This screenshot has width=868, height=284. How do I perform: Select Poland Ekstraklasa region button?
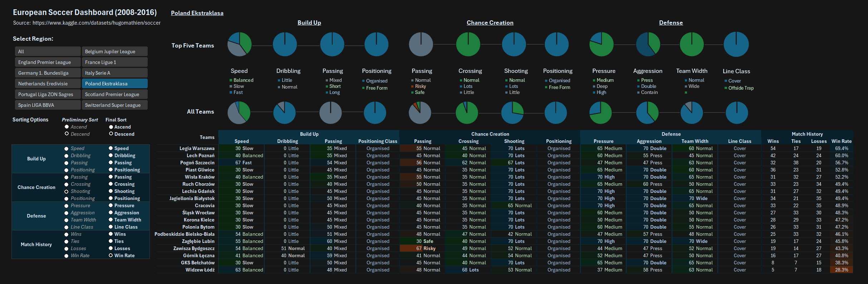click(x=115, y=84)
